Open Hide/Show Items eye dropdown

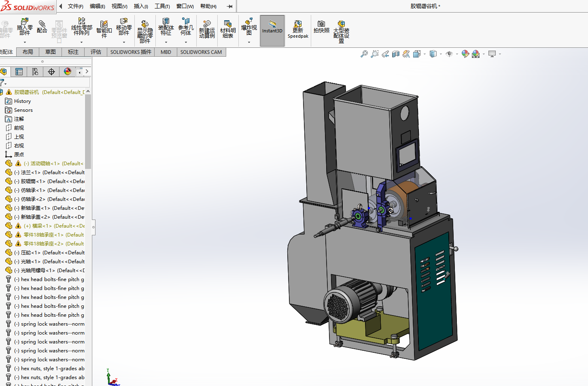457,54
